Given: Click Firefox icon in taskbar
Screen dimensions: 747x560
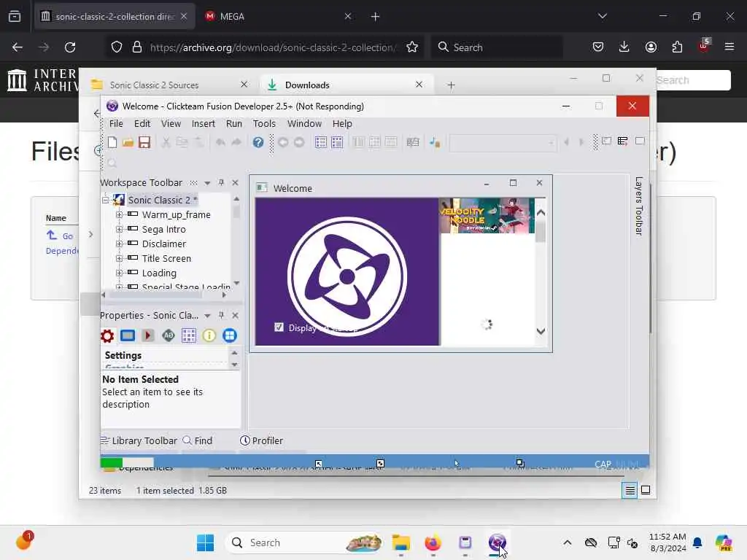Looking at the screenshot, I should (x=433, y=542).
